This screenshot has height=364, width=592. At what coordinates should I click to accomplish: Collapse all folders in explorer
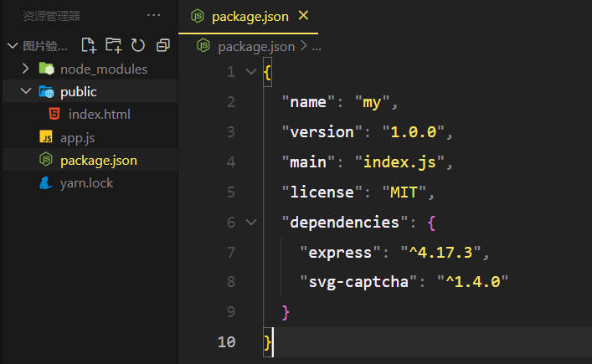(163, 46)
